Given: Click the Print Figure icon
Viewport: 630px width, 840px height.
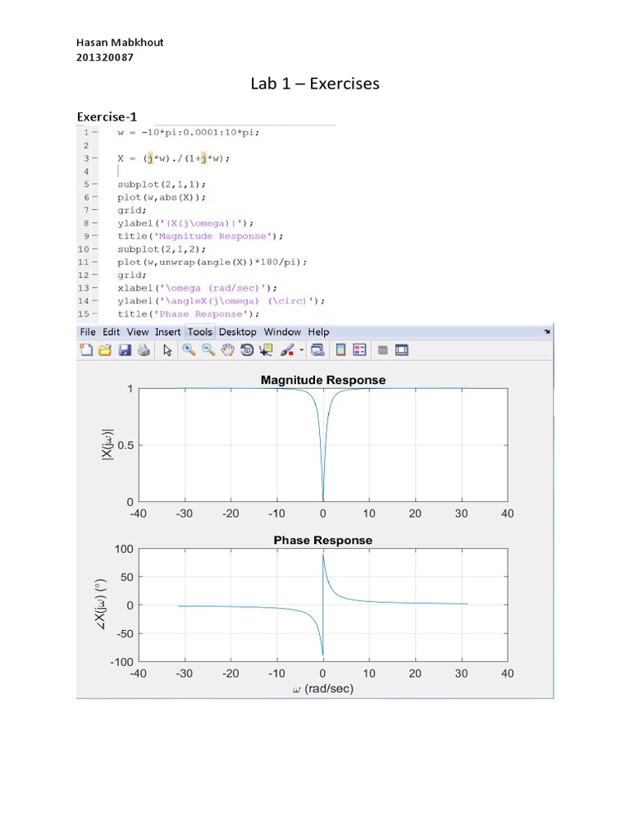Looking at the screenshot, I should point(144,349).
